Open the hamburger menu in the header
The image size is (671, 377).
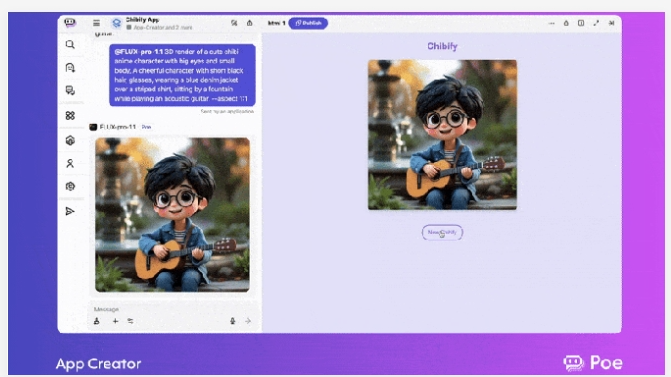tap(96, 23)
